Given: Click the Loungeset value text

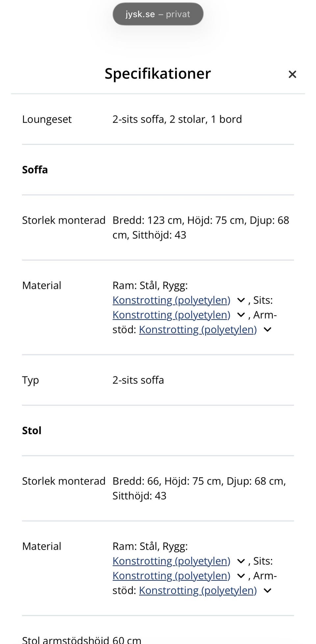Looking at the screenshot, I should 177,119.
